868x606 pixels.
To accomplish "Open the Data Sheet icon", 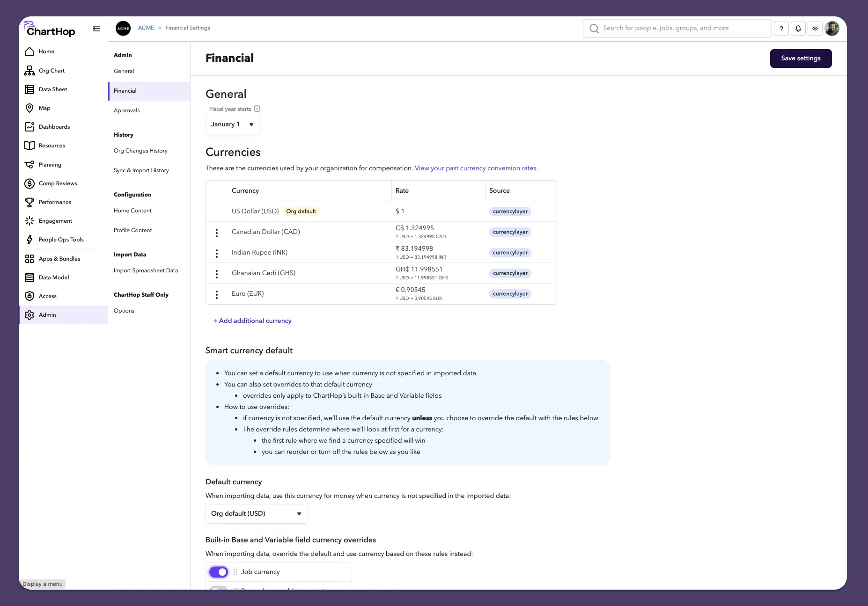I will [29, 89].
